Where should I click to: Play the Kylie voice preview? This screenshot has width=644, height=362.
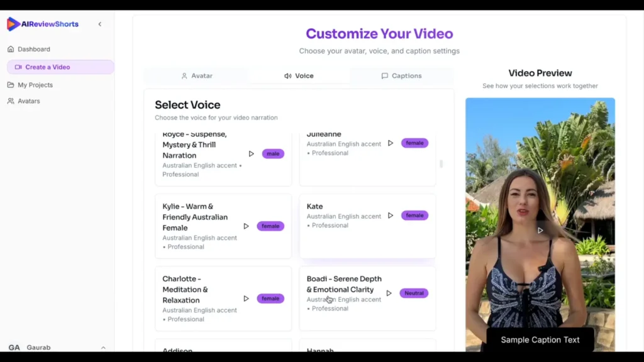(x=246, y=226)
